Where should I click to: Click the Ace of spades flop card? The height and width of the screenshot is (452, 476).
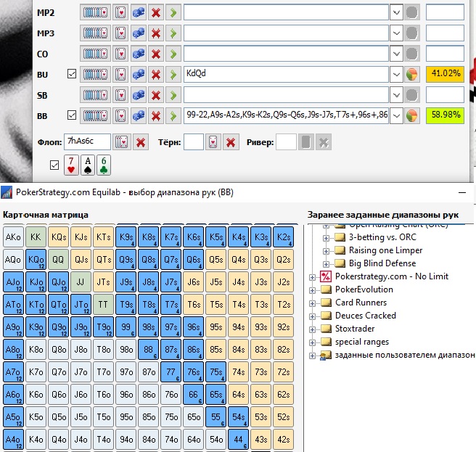(x=88, y=165)
